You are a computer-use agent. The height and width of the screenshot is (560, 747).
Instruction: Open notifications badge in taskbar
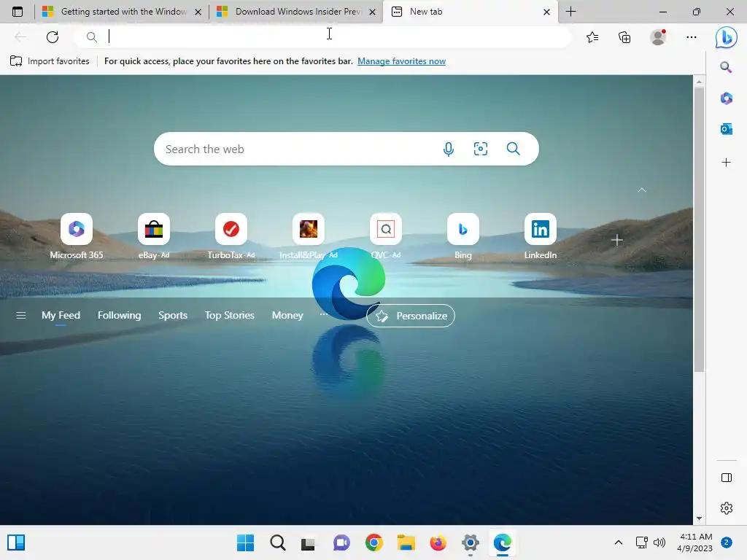coord(727,542)
